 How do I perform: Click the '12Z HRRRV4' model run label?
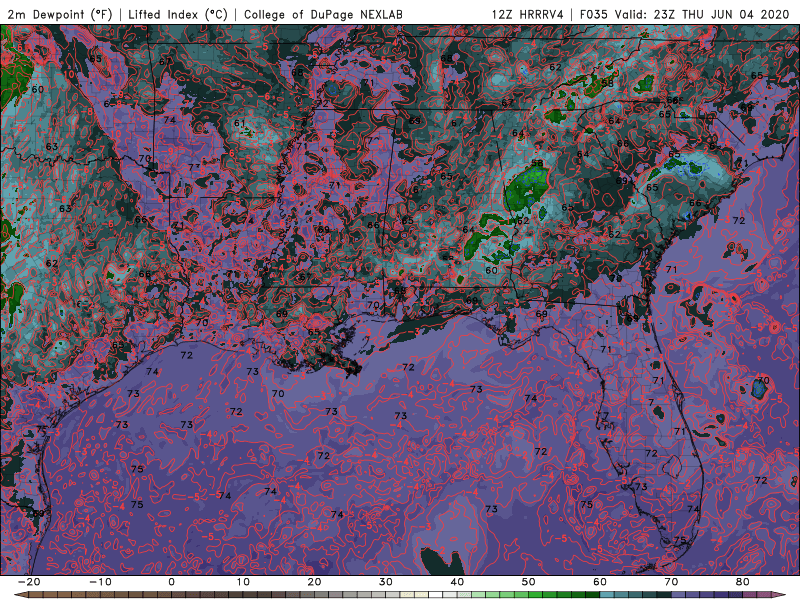pyautogui.click(x=528, y=14)
